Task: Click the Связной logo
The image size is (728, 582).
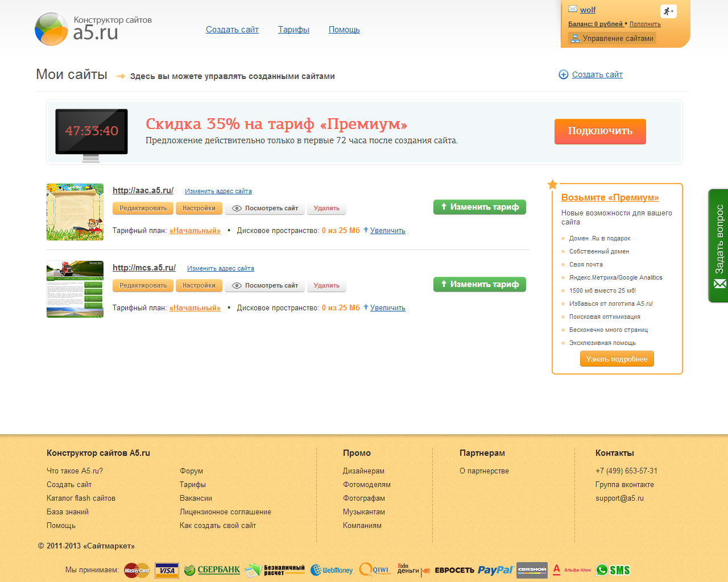Action: [x=532, y=570]
